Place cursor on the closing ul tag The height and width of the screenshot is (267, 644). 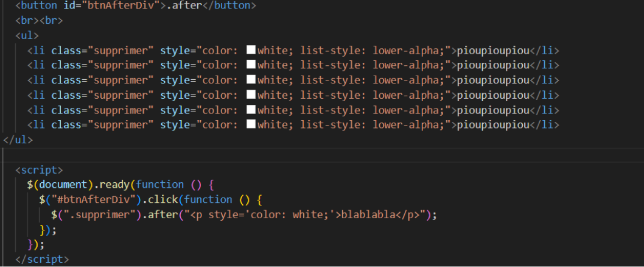pyautogui.click(x=18, y=140)
